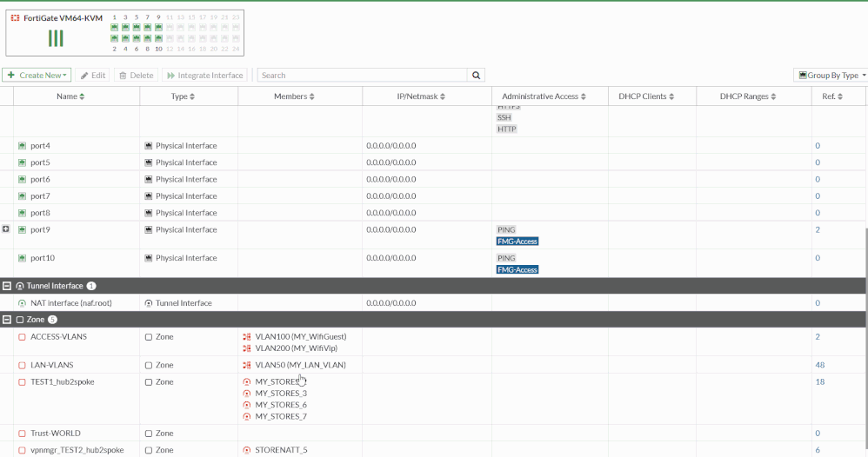This screenshot has width=868, height=457.
Task: Open reference count 2 for port9
Action: (818, 229)
